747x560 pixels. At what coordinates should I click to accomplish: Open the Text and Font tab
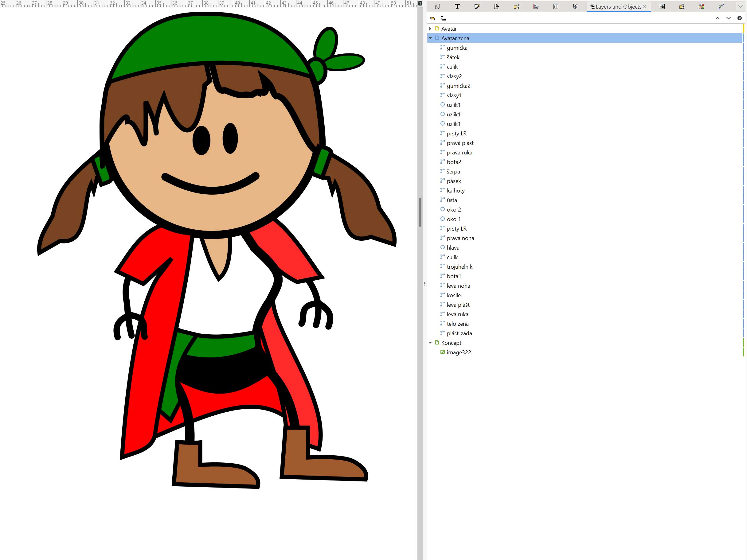tap(457, 6)
